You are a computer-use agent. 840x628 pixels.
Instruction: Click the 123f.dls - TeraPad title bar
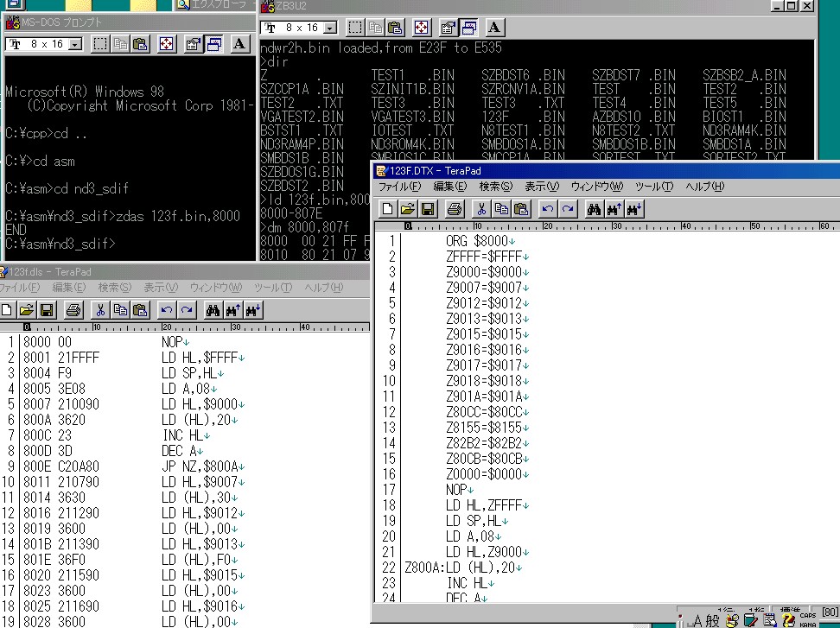185,272
